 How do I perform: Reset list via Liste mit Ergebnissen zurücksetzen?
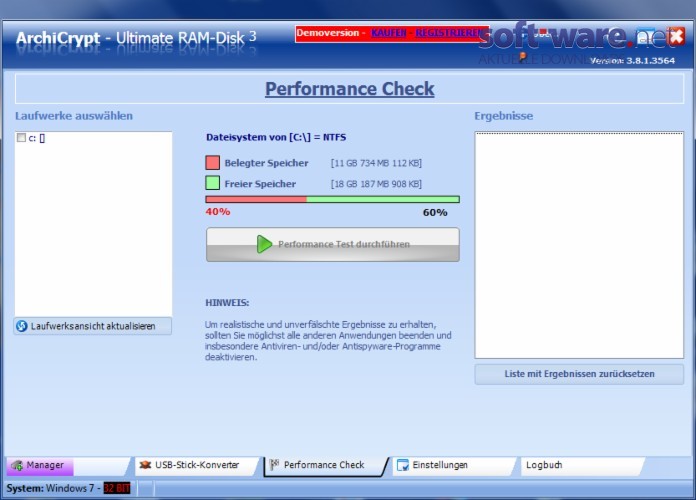pyautogui.click(x=579, y=374)
